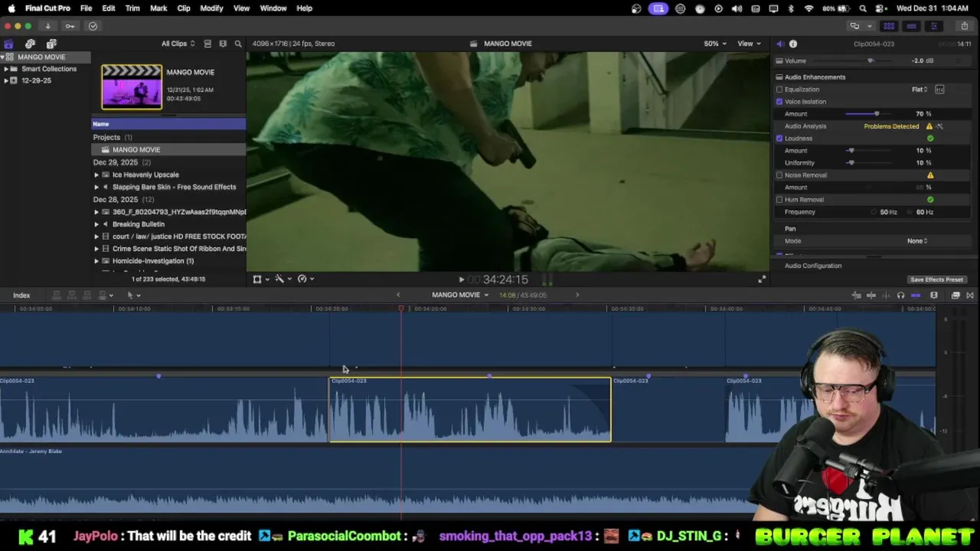This screenshot has width=980, height=551.
Task: Expand the Smart Collections folder
Action: (6, 69)
